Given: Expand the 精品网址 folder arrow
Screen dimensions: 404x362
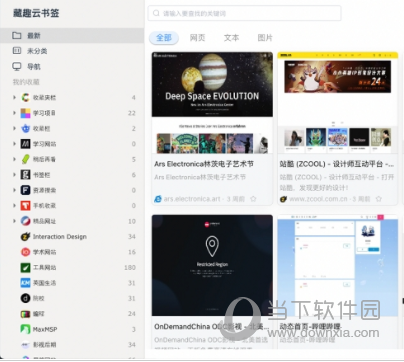Looking at the screenshot, I should [14, 221].
